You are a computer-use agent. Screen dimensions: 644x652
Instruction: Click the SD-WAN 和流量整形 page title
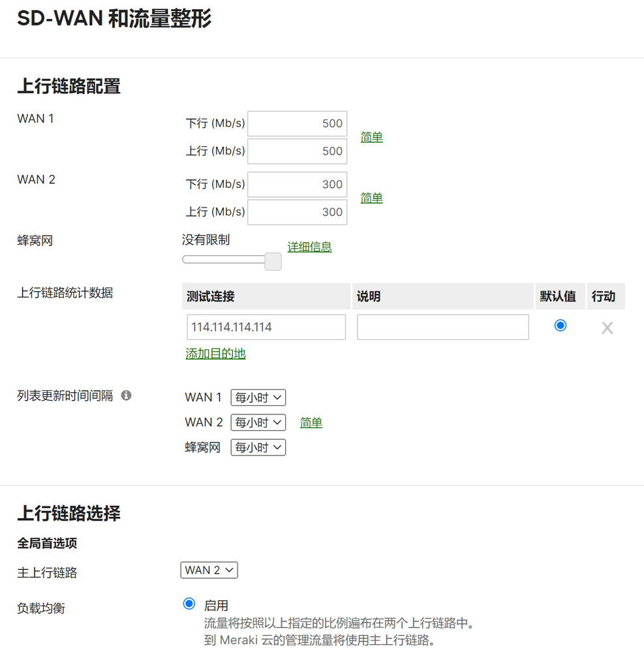coord(114,19)
